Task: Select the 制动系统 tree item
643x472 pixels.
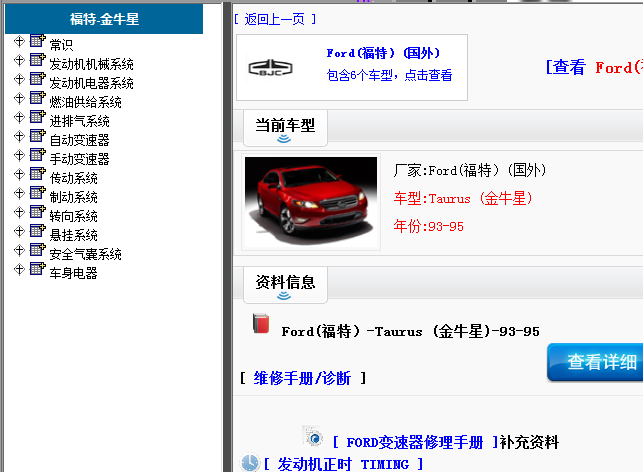Action: [x=73, y=197]
